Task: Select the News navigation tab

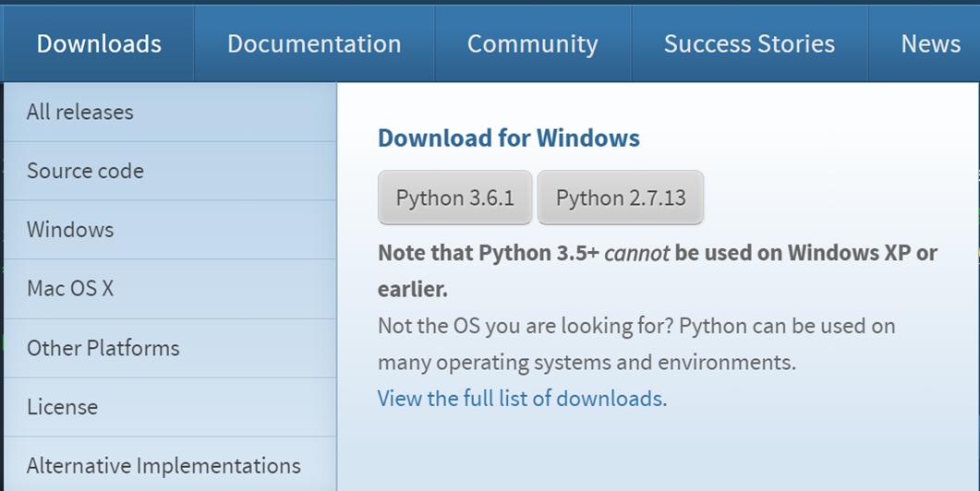Action: pos(931,43)
